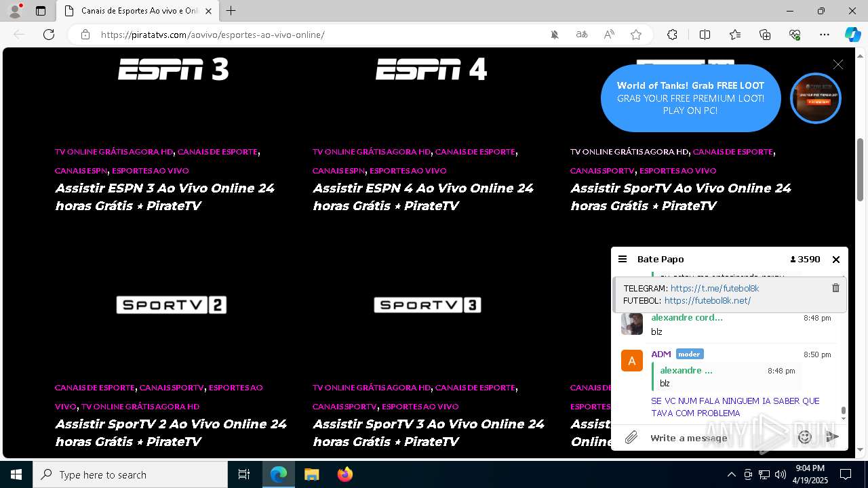Screen dimensions: 868x488
Task: Open the emoji picker in chat
Action: 805,438
